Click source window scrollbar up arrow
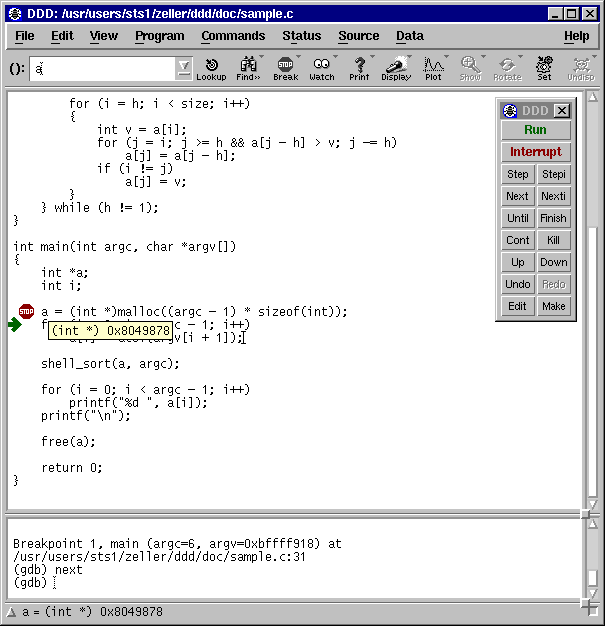The image size is (605, 626). click(x=593, y=97)
